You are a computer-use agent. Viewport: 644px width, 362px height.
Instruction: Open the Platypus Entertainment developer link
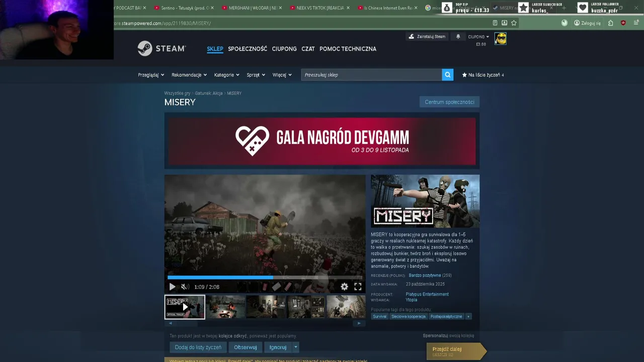pyautogui.click(x=427, y=294)
